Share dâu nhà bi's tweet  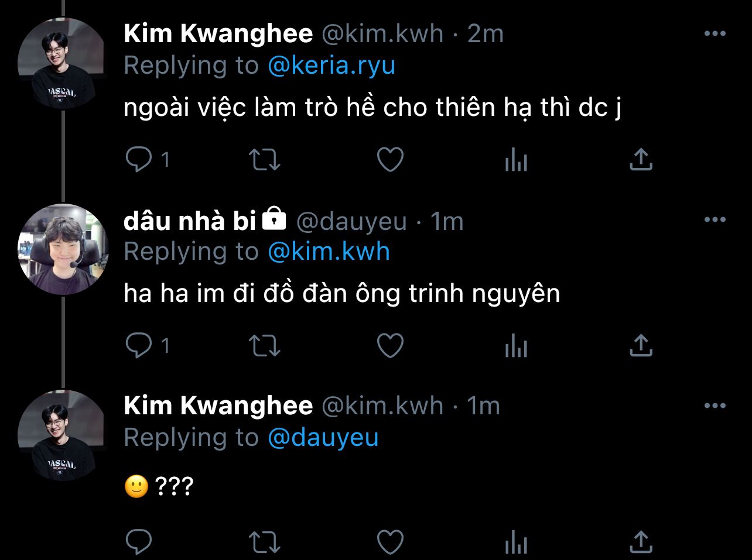coord(641,345)
